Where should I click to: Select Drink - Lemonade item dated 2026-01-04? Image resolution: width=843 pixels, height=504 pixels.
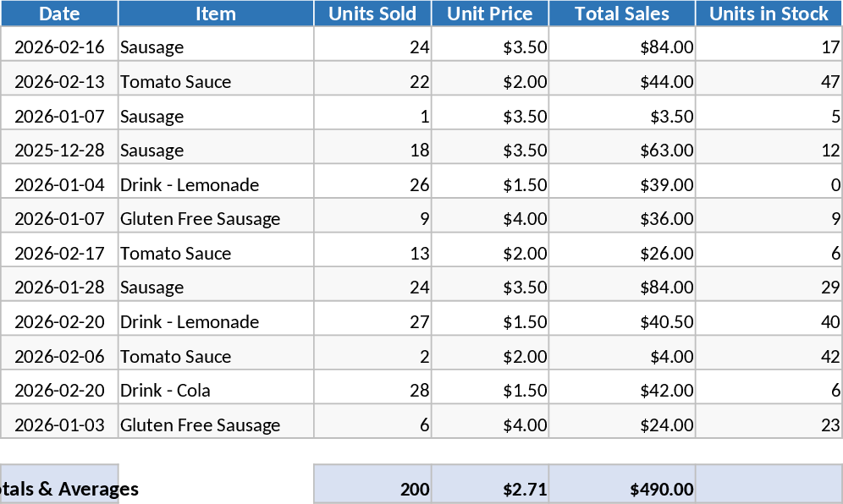[216, 185]
